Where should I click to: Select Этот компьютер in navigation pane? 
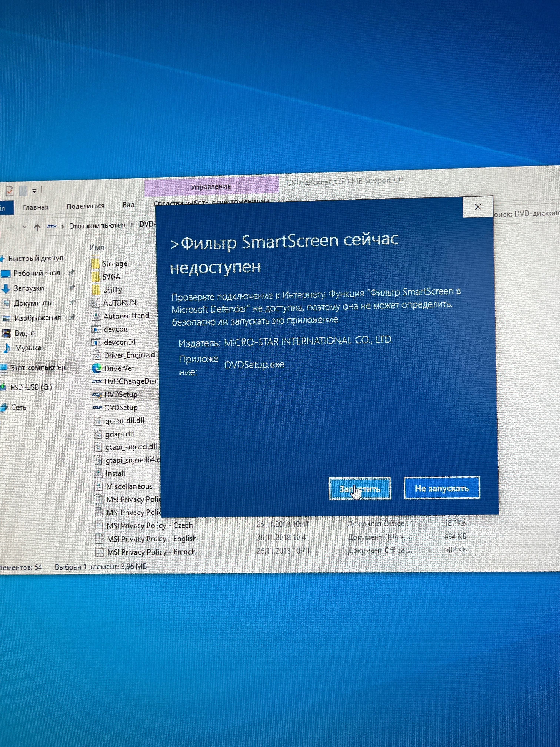(37, 367)
